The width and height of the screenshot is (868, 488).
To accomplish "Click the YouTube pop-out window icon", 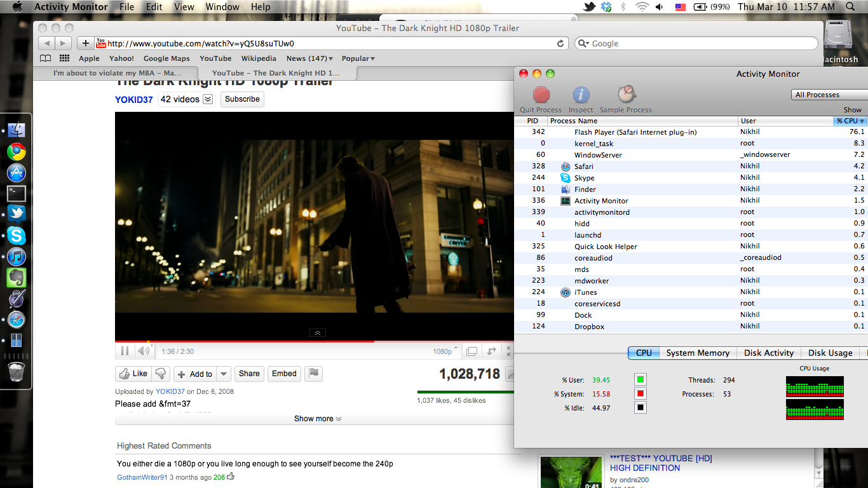I will (x=471, y=351).
